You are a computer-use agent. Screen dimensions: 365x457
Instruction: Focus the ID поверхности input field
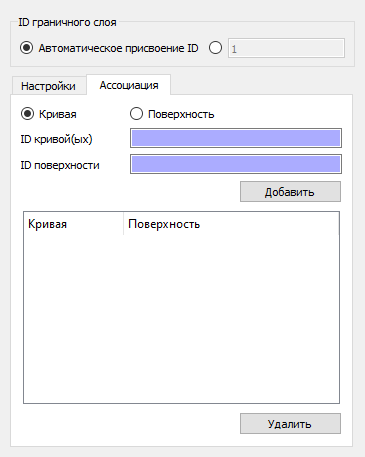[236, 164]
